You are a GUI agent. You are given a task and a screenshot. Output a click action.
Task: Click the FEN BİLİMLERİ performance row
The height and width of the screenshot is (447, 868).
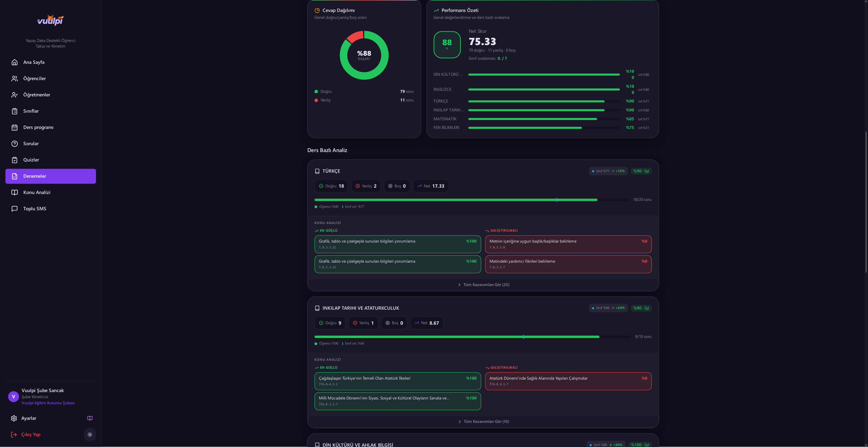(541, 128)
